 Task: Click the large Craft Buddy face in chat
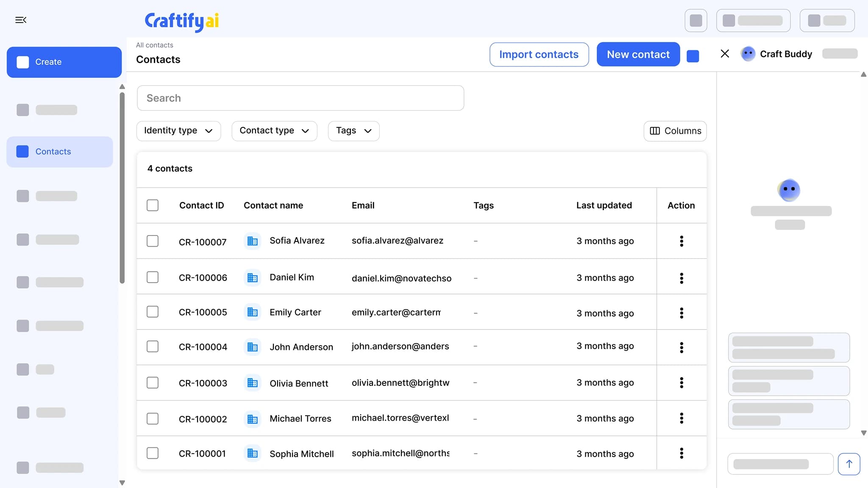pos(789,190)
